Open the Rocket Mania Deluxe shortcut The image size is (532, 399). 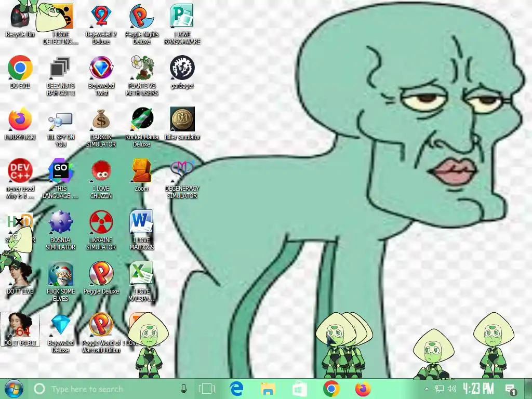tap(141, 128)
